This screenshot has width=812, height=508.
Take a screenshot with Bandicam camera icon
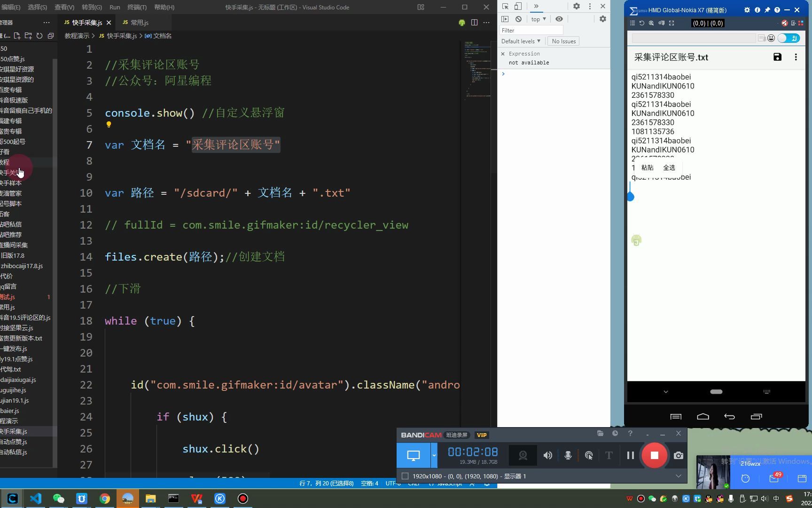(678, 455)
